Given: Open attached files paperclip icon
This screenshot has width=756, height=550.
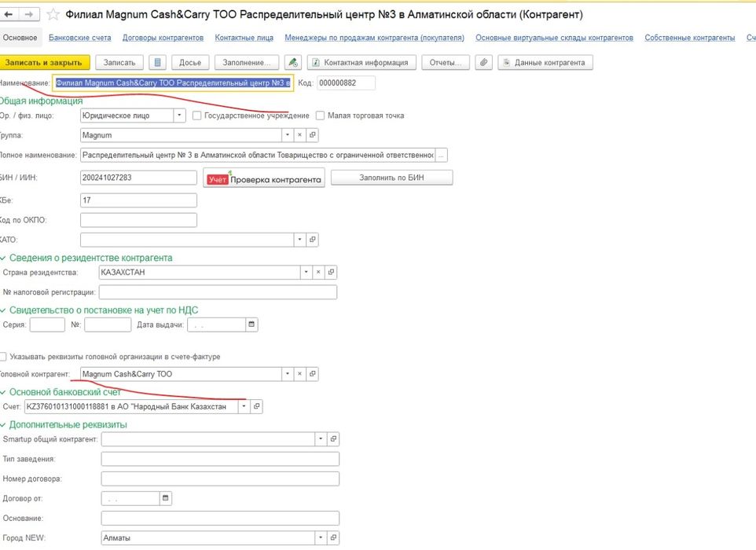Looking at the screenshot, I should click(x=483, y=62).
